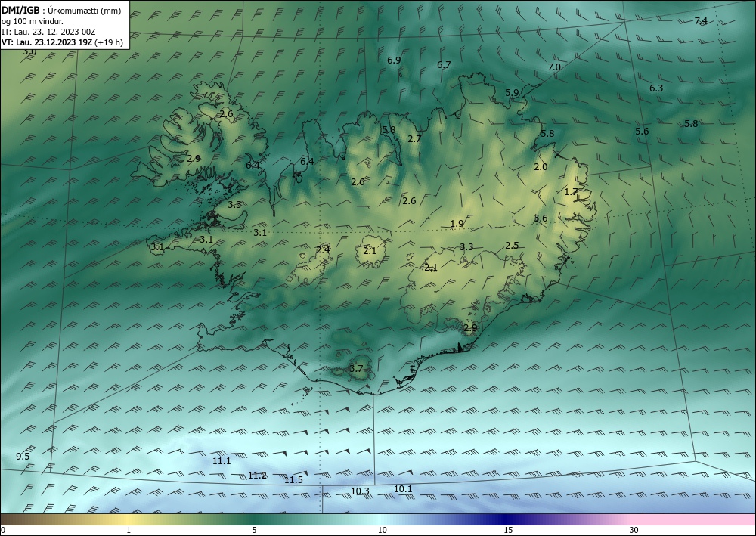Click the dark navy section of the color scale
This screenshot has height=536, width=756.
point(503,519)
